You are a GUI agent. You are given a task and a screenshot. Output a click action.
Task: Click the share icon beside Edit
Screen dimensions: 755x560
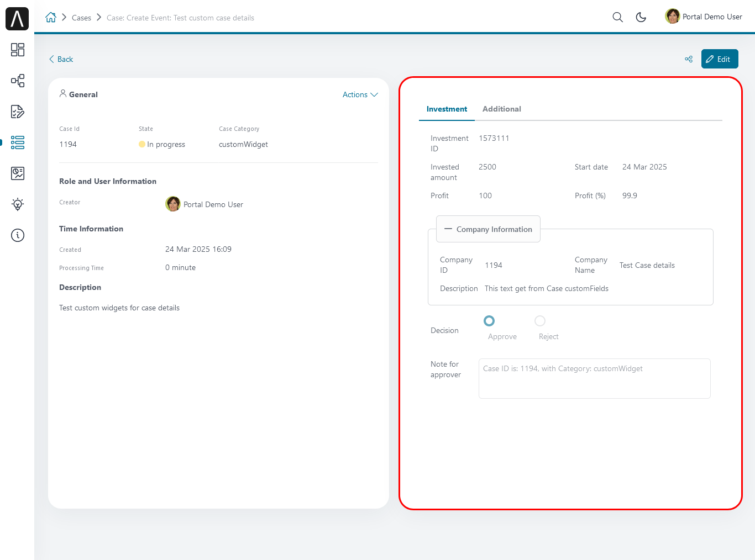[689, 59]
